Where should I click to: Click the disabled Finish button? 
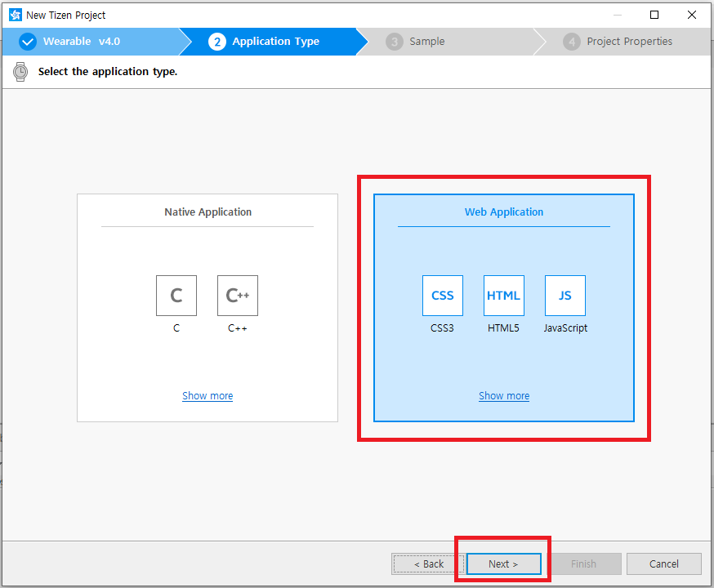[x=584, y=563]
